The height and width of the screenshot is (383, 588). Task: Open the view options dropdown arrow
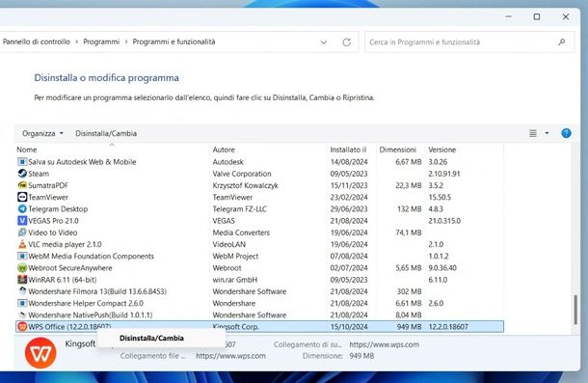click(547, 133)
